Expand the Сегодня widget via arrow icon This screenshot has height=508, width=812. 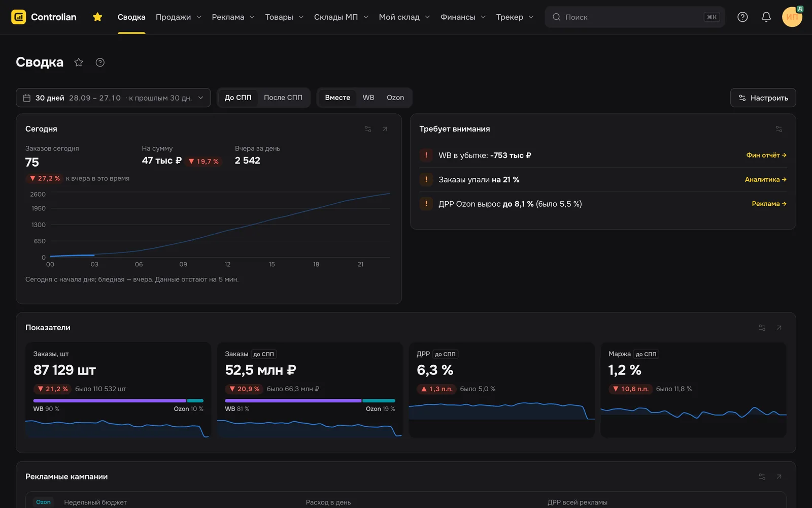click(385, 129)
